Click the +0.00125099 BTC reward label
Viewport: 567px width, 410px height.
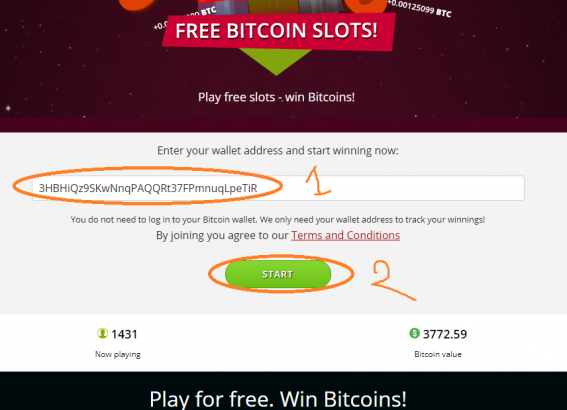[x=419, y=8]
